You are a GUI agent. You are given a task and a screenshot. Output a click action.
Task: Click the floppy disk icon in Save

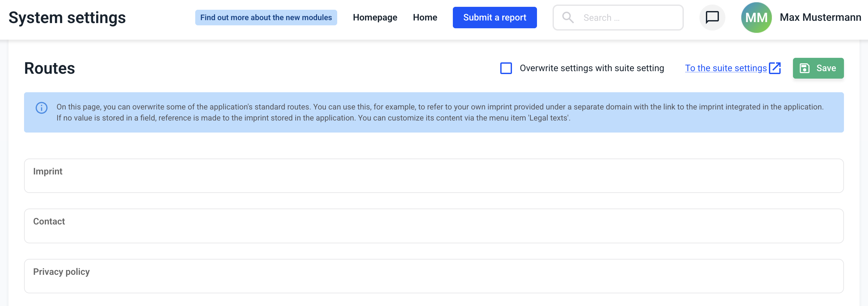(805, 68)
